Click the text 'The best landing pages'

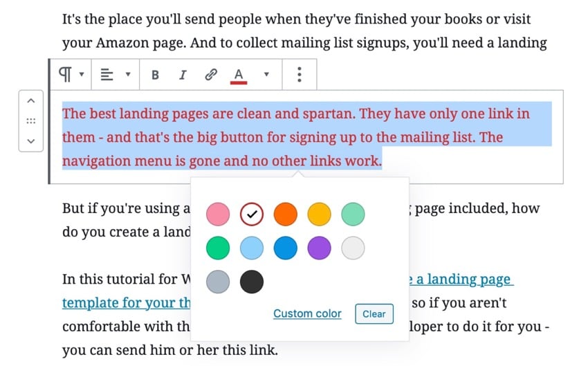coord(136,114)
